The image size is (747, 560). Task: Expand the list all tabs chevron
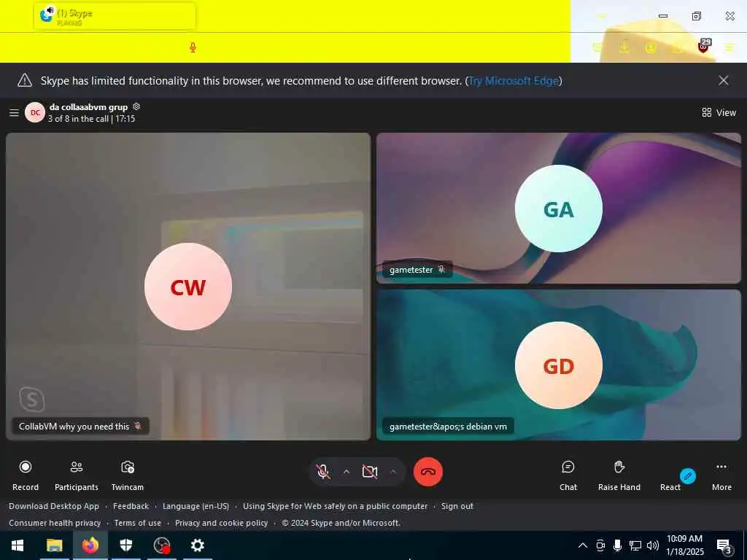point(602,16)
